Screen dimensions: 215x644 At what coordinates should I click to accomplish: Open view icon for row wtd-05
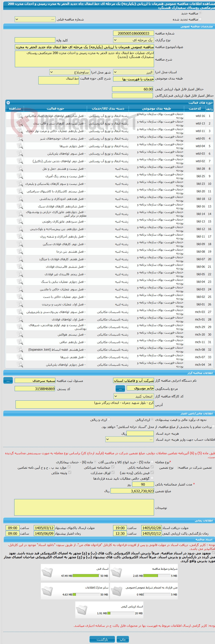click(x=20, y=138)
